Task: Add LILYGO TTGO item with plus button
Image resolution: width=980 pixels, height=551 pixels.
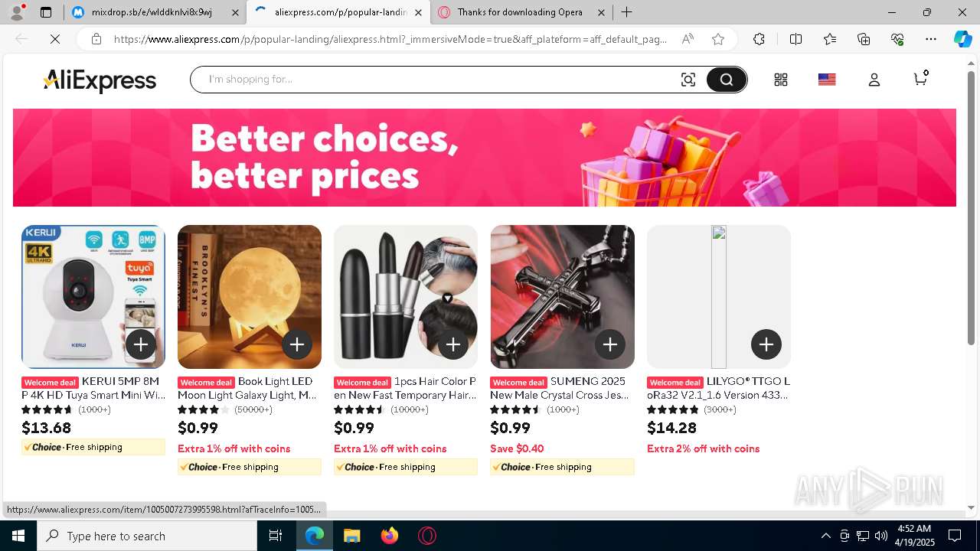Action: [x=766, y=344]
